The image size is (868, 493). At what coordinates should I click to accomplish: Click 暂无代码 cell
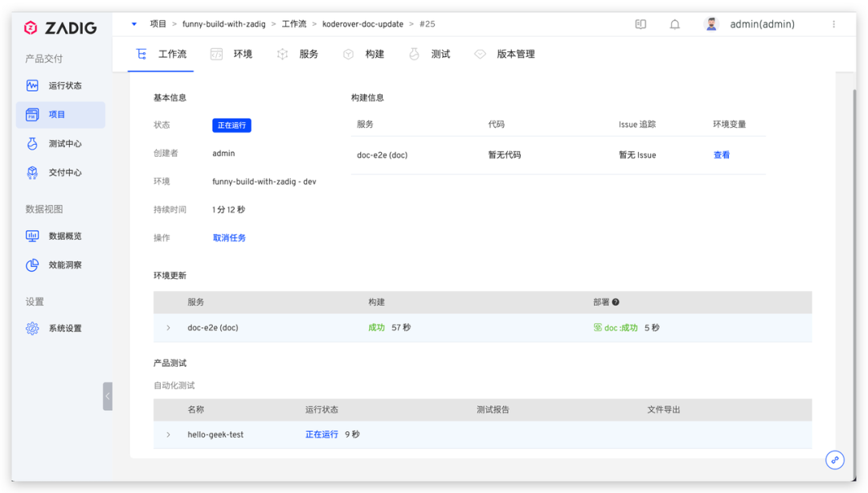coord(504,154)
